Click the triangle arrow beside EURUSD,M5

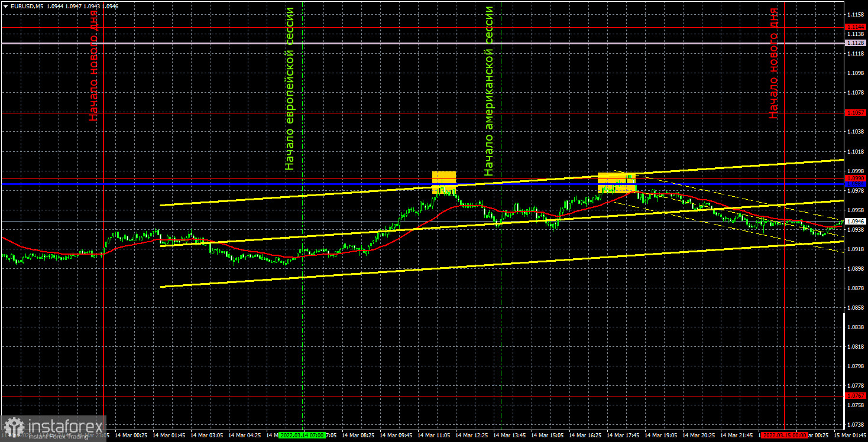click(5, 6)
